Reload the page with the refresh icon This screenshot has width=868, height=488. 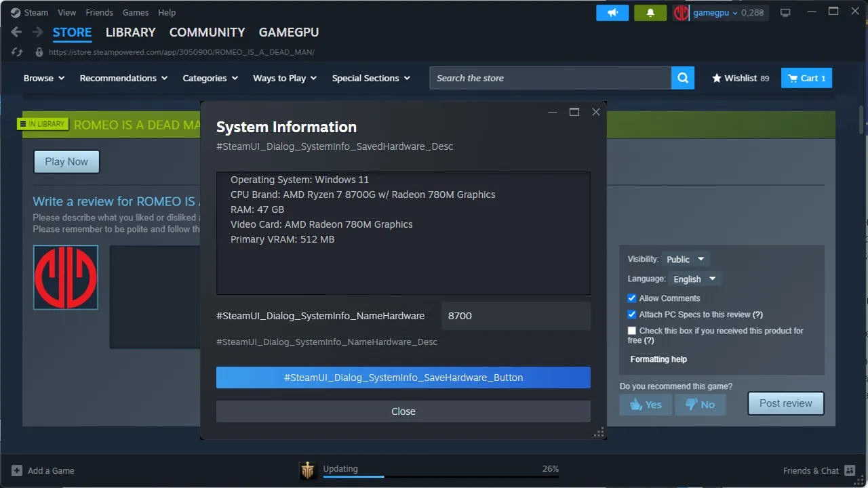pyautogui.click(x=17, y=52)
